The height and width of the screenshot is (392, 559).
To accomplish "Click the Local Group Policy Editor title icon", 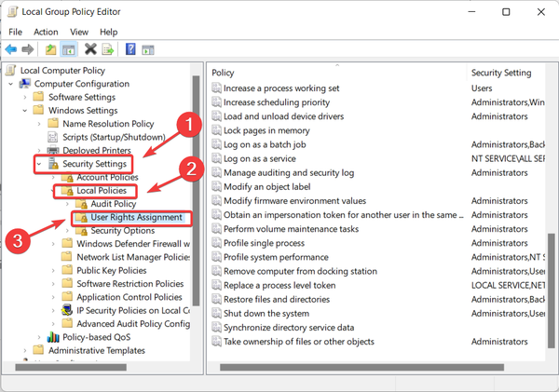I will tap(12, 11).
